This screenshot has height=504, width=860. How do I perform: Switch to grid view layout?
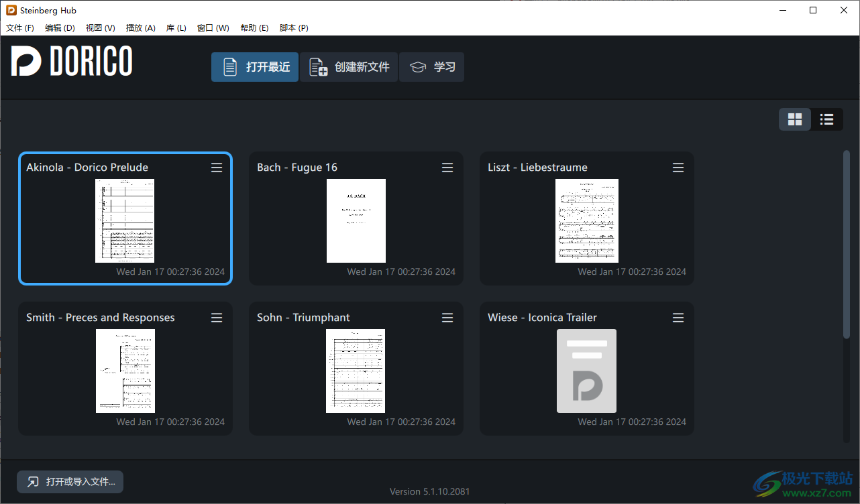click(795, 119)
